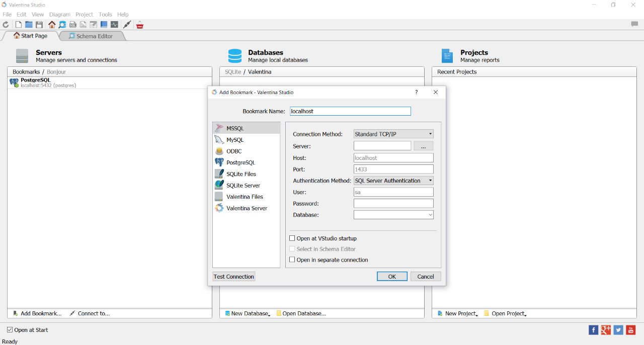Click the Save floppy disk icon
Image resolution: width=644 pixels, height=345 pixels.
(x=39, y=25)
